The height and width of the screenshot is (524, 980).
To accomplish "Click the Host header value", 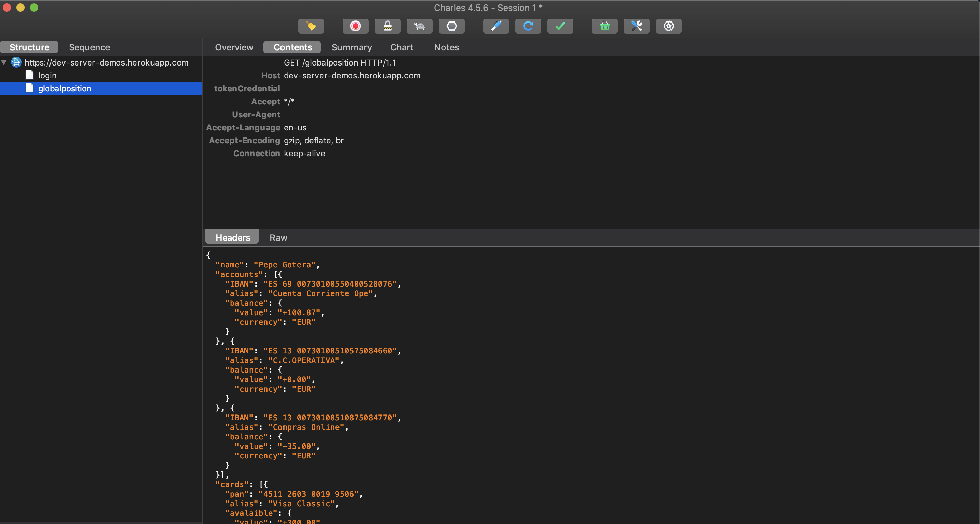I will (352, 75).
